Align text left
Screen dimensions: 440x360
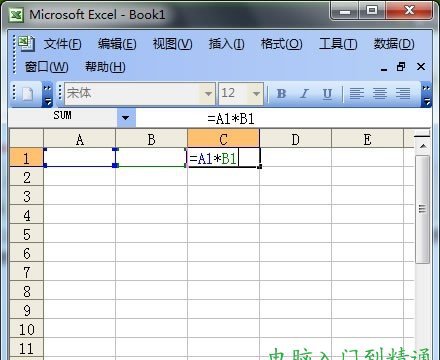(x=356, y=94)
